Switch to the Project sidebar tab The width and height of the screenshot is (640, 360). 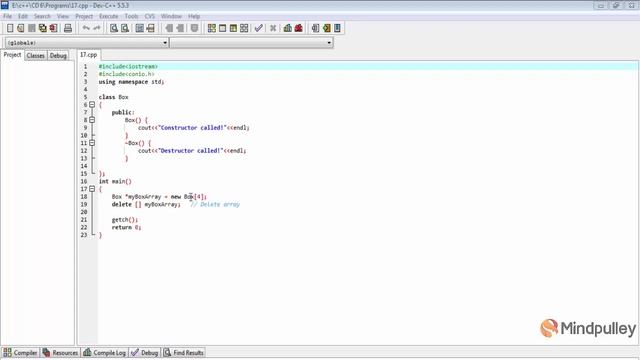tap(12, 55)
